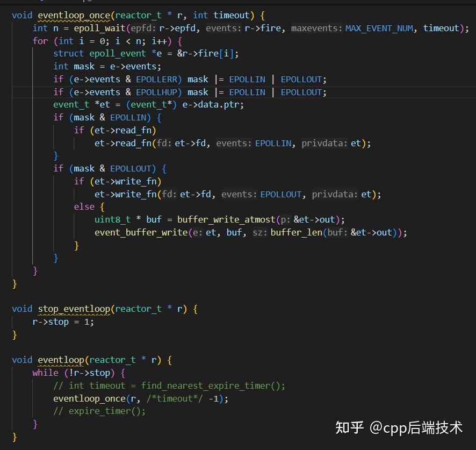Select the timeout parameter in eventloop_once signature

click(x=231, y=15)
